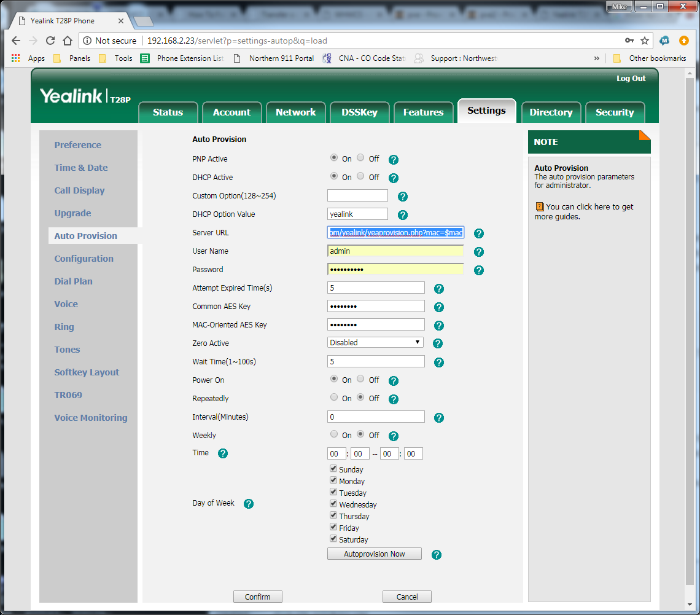Open the DSSKey tab
The image size is (700, 615).
coord(359,112)
